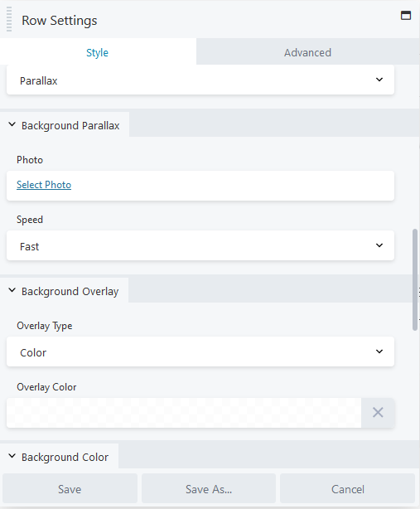The image size is (420, 509).
Task: Click the Background Overlay section heading text
Action: pos(70,291)
